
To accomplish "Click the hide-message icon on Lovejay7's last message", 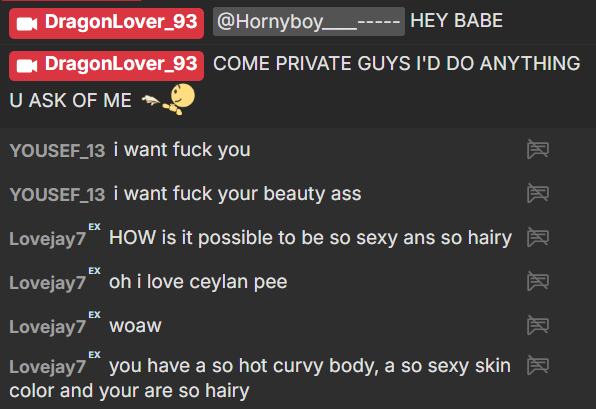I will 538,365.
